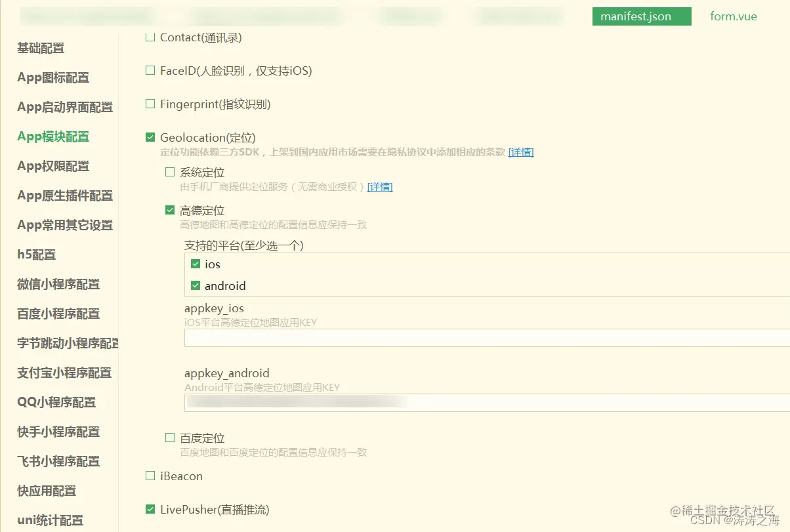Click the appkey_android input field
The image size is (790, 532).
394,402
